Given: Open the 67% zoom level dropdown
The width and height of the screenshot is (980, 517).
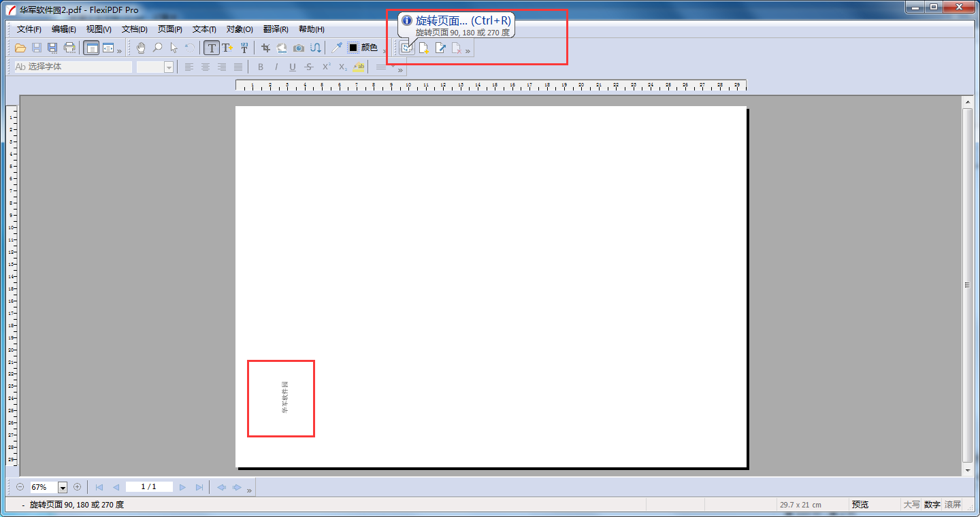Looking at the screenshot, I should point(63,487).
